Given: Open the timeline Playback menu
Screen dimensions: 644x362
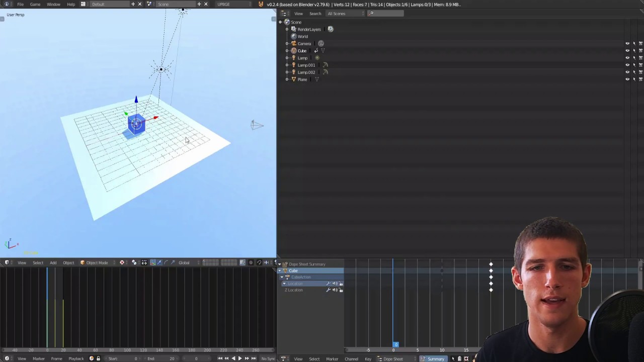Looking at the screenshot, I should 76,358.
